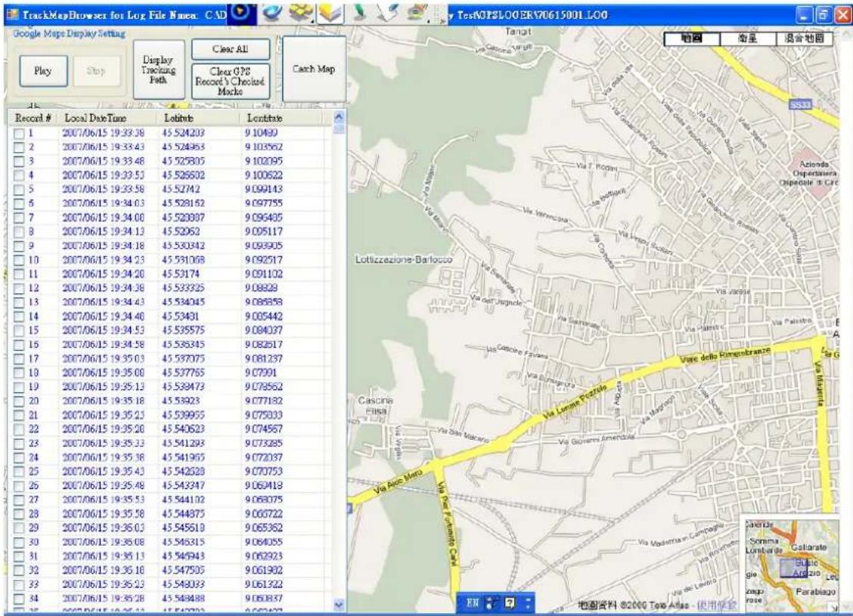Check the checkbox for record 29
Image resolution: width=853 pixels, height=616 pixels.
tap(19, 528)
